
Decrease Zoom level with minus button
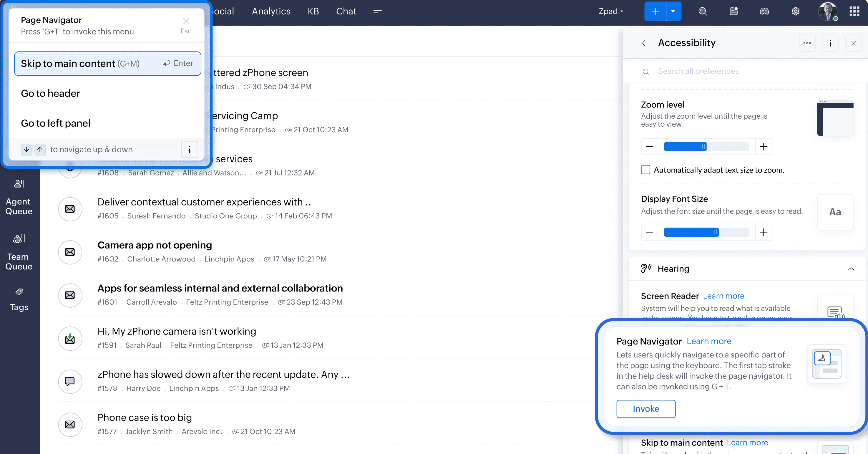click(x=649, y=147)
